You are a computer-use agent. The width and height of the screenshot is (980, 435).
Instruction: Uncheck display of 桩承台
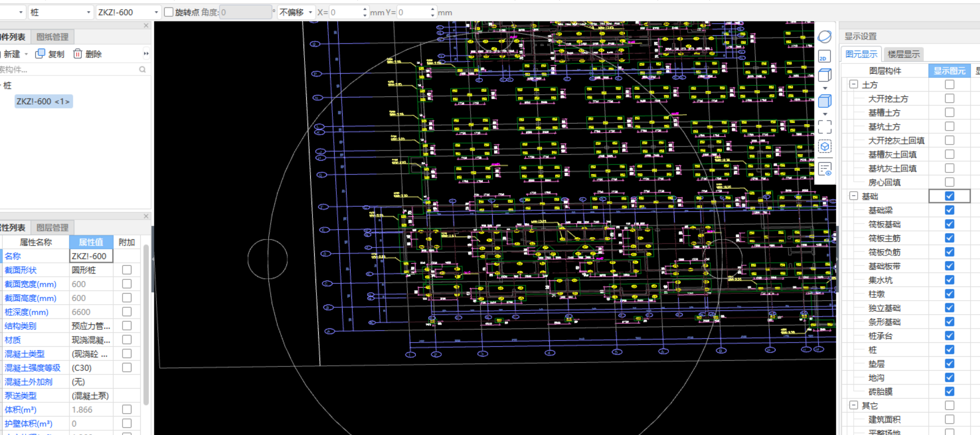click(x=949, y=336)
